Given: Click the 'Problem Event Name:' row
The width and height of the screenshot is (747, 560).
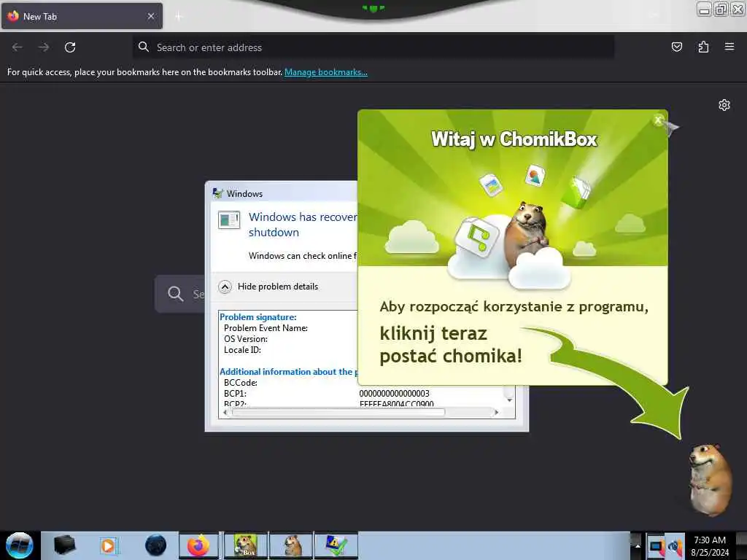Looking at the screenshot, I should tap(266, 328).
